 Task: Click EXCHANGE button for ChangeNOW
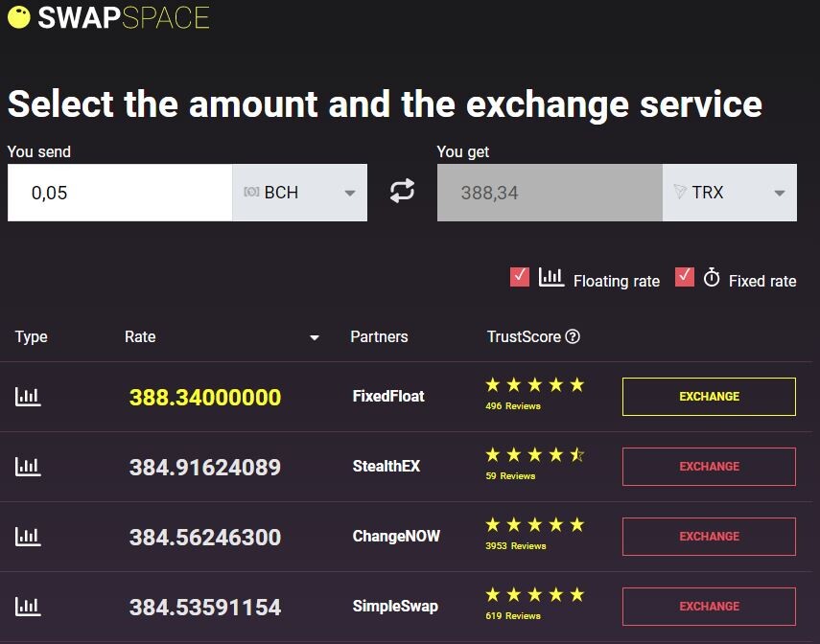[709, 537]
